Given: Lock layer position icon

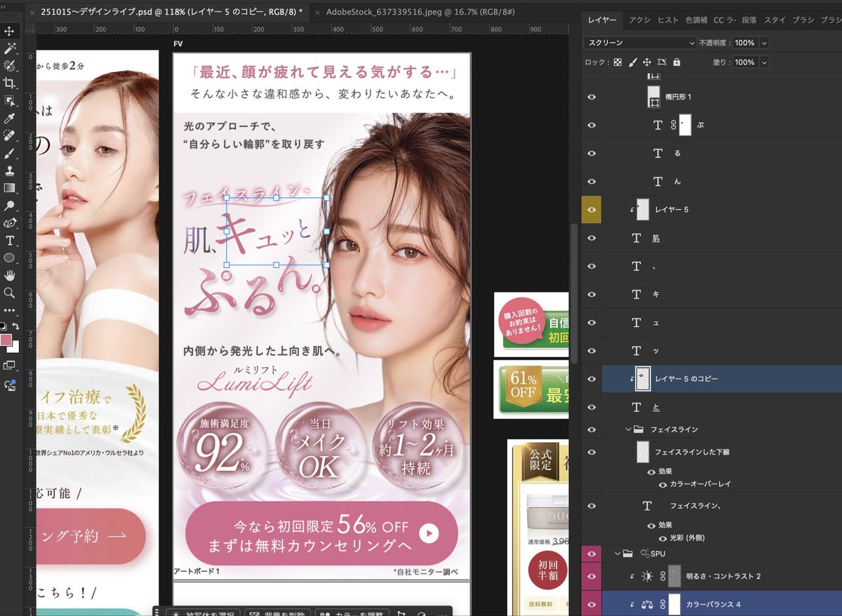Looking at the screenshot, I should 647,62.
